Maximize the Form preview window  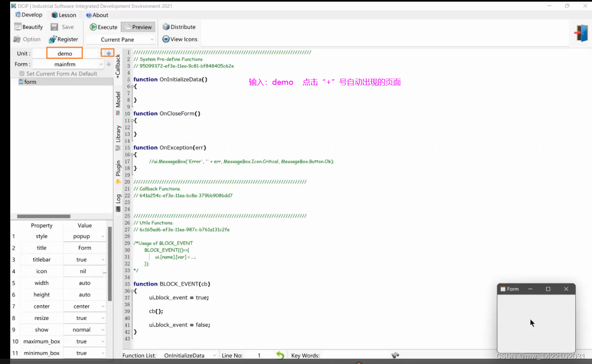pos(548,289)
